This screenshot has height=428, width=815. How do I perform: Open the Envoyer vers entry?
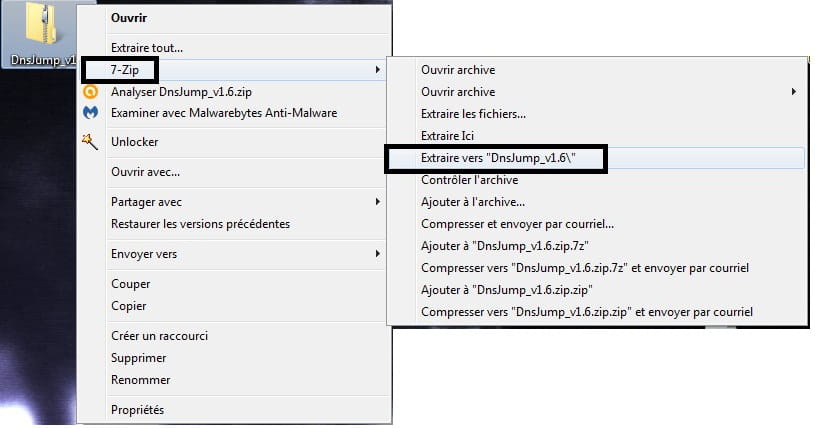[x=144, y=254]
